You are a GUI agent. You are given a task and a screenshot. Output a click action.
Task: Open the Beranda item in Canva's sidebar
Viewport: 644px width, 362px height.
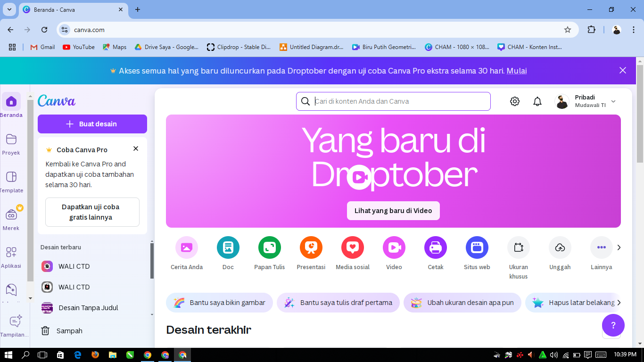(x=11, y=105)
